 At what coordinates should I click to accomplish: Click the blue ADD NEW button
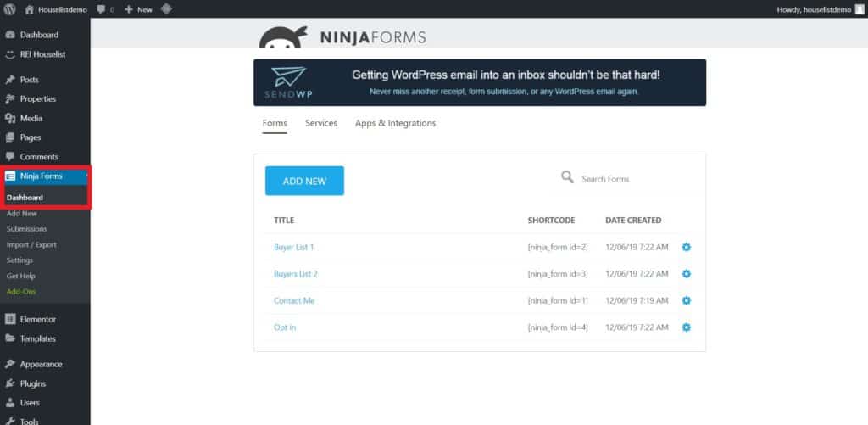tap(304, 181)
